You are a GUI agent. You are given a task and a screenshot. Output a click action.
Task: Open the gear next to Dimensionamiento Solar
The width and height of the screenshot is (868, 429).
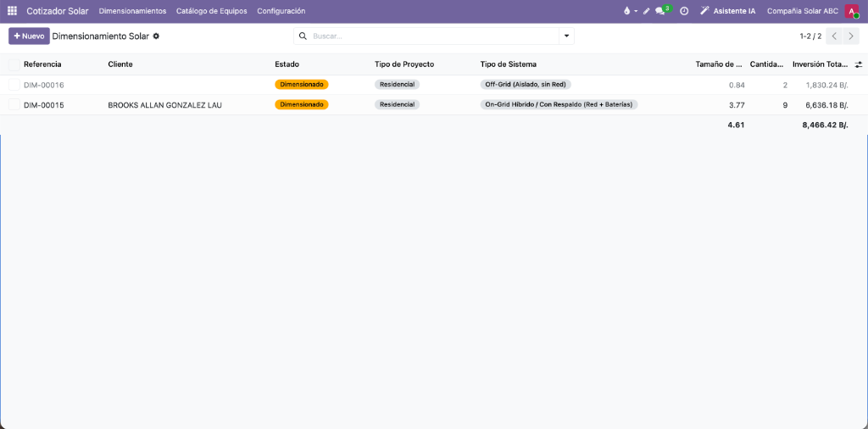click(156, 36)
